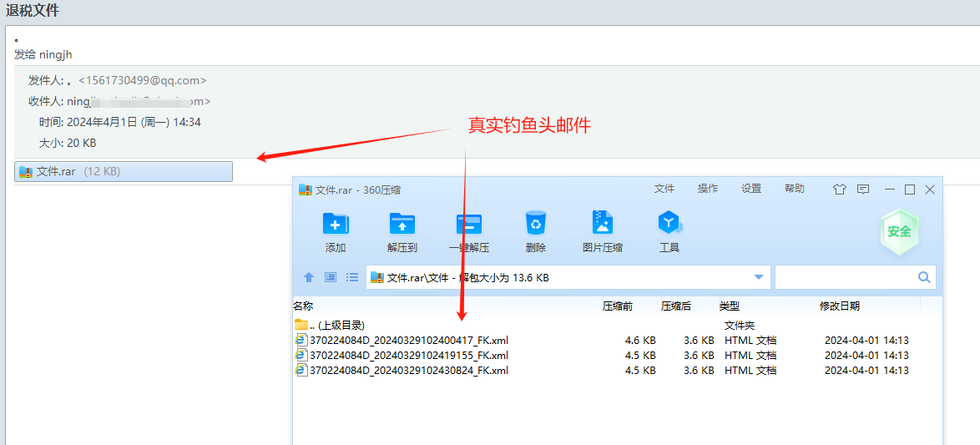Open the 操作 (Operations) menu
The height and width of the screenshot is (445, 980).
(708, 189)
